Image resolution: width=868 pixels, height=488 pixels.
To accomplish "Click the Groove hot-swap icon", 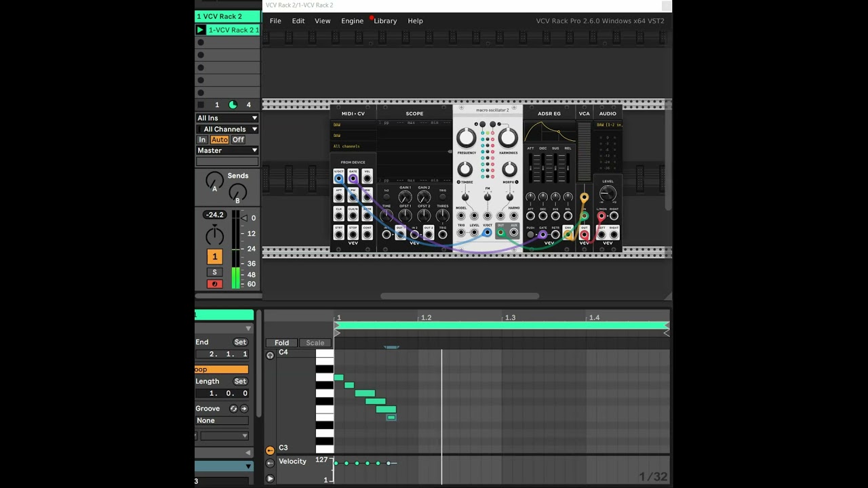I will [x=233, y=409].
